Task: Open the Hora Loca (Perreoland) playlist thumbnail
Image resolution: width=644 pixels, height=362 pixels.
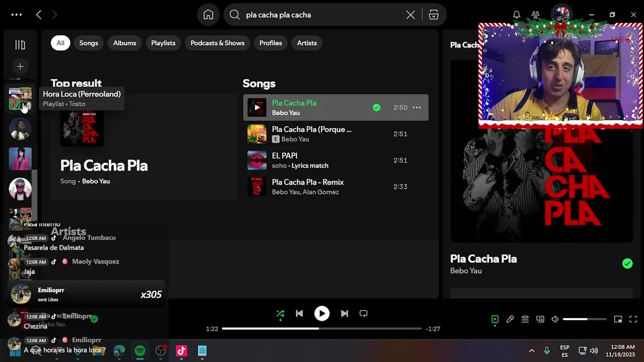Action: coord(20,99)
